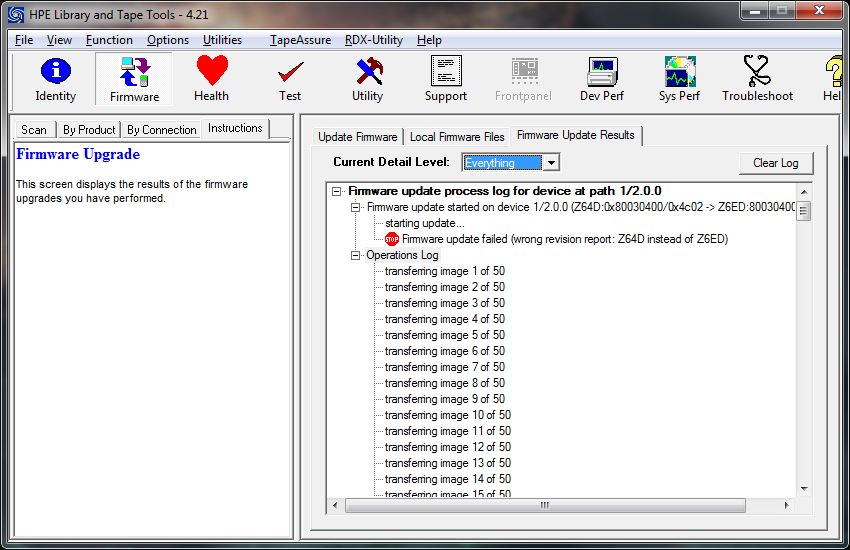Select 'transferring image 9 of 50'
This screenshot has width=850, height=550.
click(445, 399)
